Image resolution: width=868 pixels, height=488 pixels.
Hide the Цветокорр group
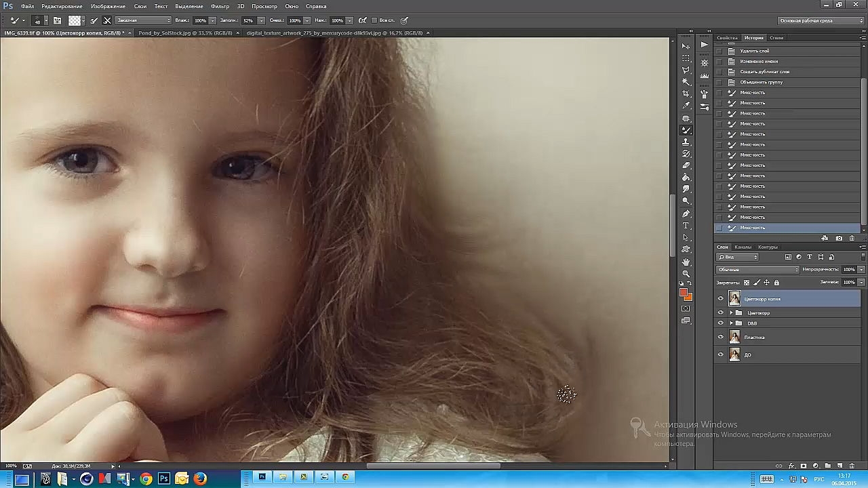[721, 312]
